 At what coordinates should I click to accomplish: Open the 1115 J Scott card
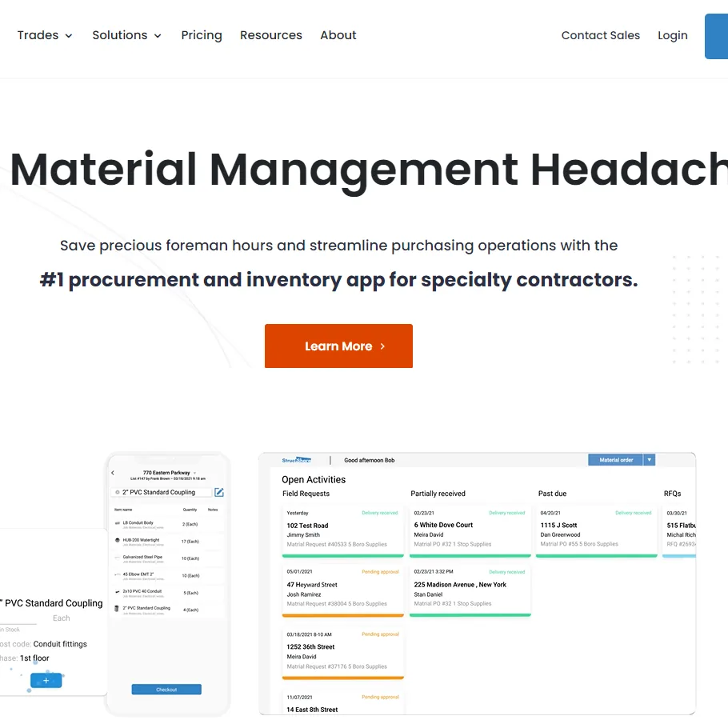coord(596,531)
